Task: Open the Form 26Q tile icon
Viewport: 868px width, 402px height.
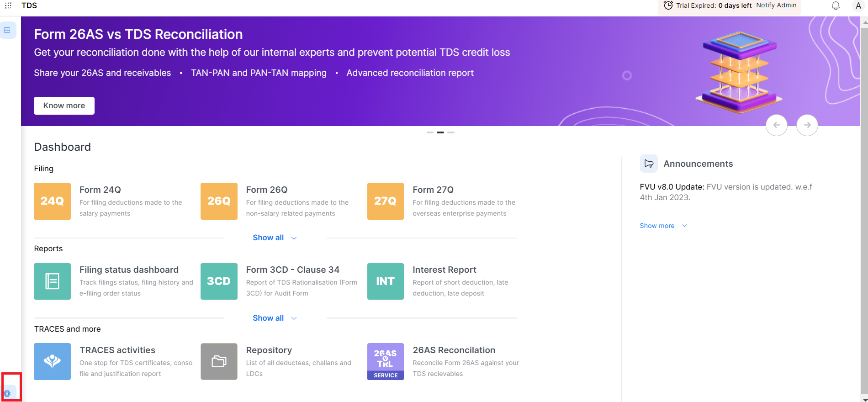Action: (219, 201)
